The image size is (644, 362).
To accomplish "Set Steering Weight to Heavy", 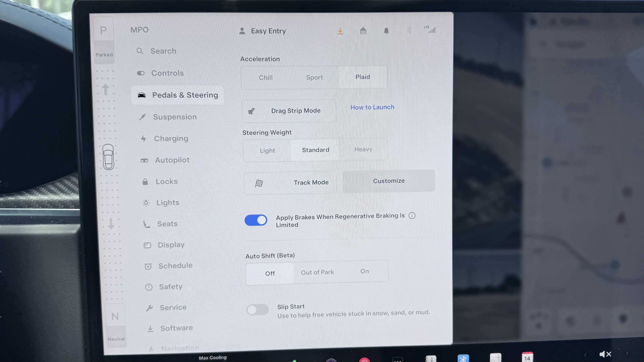I will 363,149.
